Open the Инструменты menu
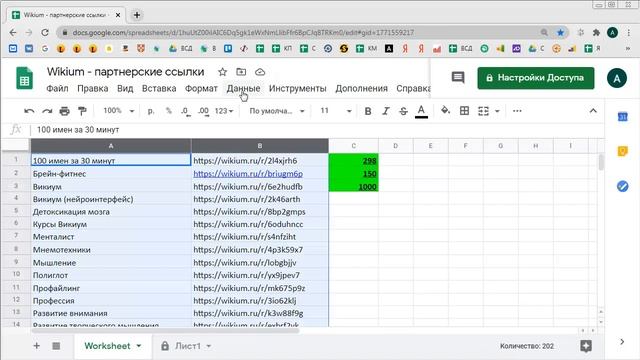Screen dimensions: 640x360 coord(298,89)
